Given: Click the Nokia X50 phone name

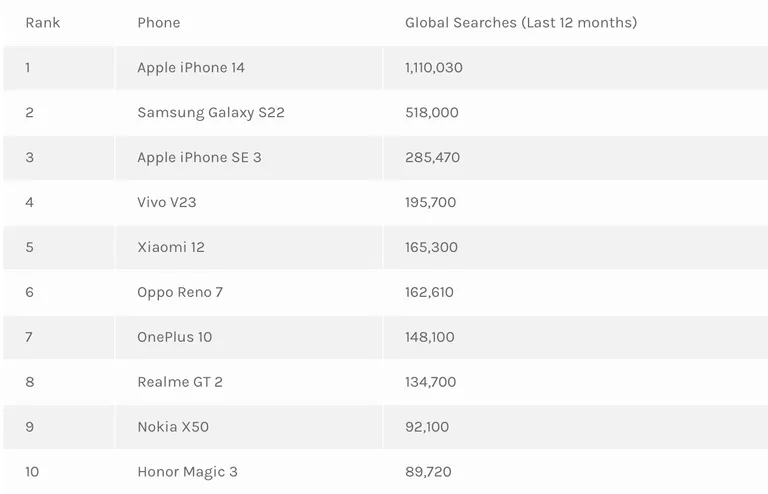Looking at the screenshot, I should pos(173,427).
